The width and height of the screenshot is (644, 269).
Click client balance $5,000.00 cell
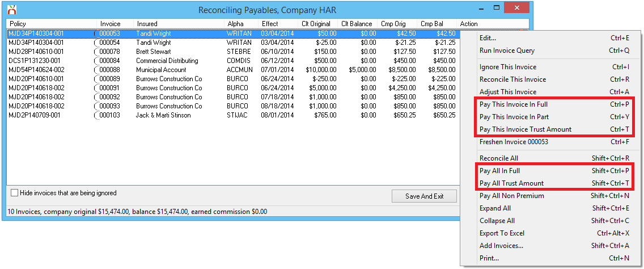pyautogui.click(x=362, y=70)
